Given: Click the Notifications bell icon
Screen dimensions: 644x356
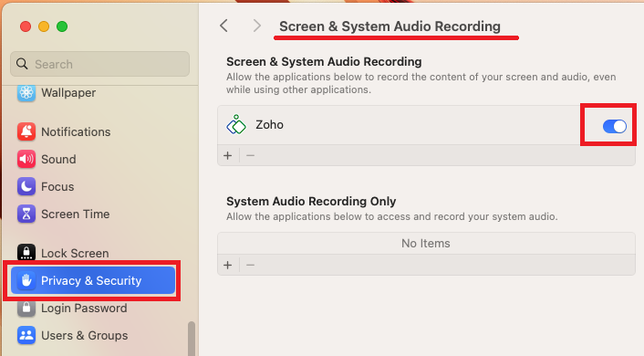Looking at the screenshot, I should tap(26, 132).
